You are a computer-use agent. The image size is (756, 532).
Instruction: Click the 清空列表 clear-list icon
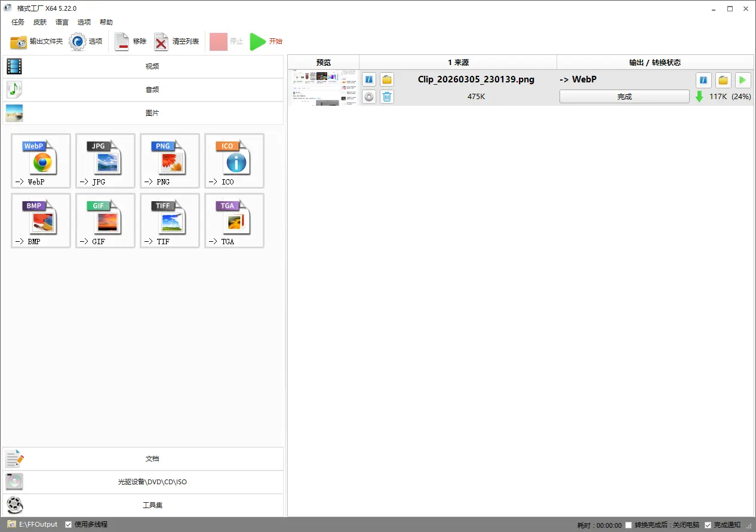[161, 42]
